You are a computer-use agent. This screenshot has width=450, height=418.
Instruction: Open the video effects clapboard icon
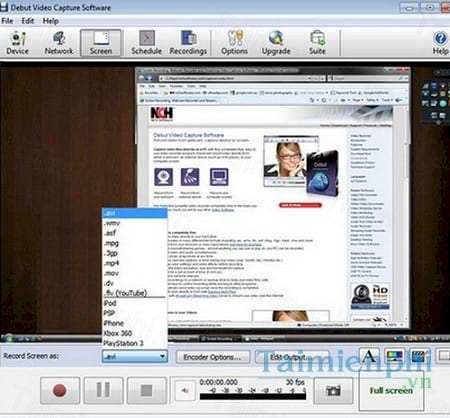coord(420,356)
